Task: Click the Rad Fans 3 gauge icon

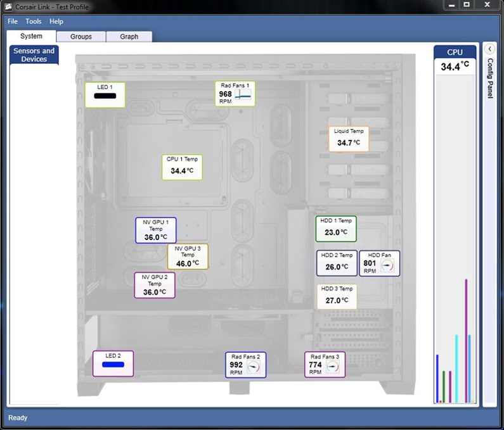Action: (333, 367)
